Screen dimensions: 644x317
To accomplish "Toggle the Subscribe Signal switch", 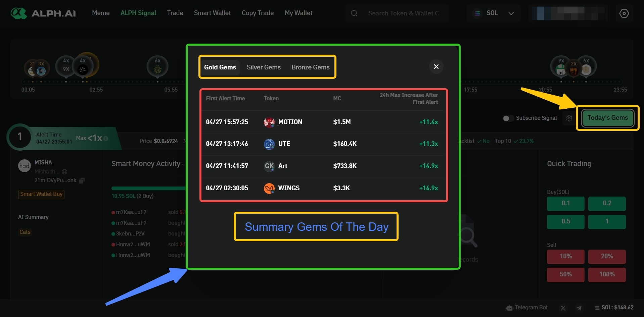I will coord(508,118).
